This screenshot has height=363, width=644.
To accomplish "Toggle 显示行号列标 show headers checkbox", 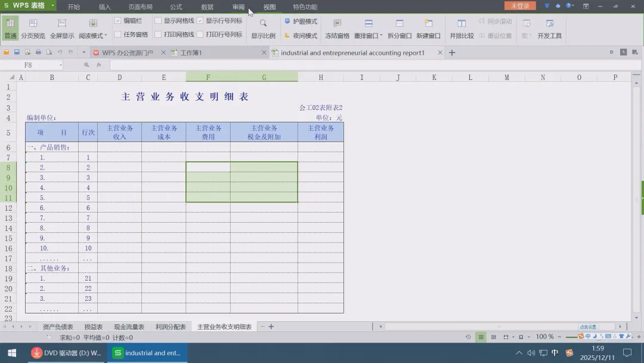I will 200,20.
